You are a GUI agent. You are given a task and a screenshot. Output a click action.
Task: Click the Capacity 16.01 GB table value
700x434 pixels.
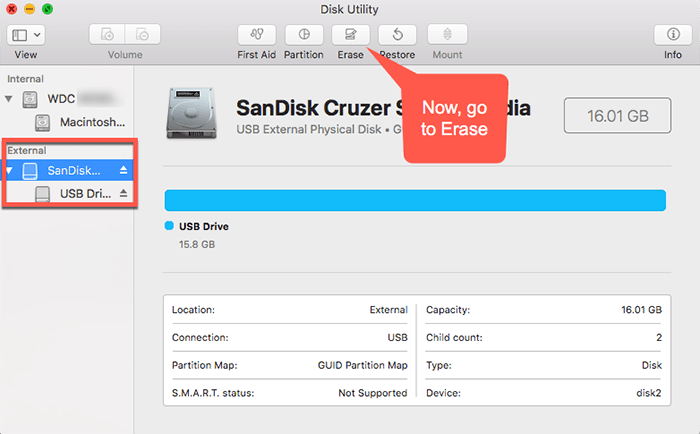pos(642,310)
